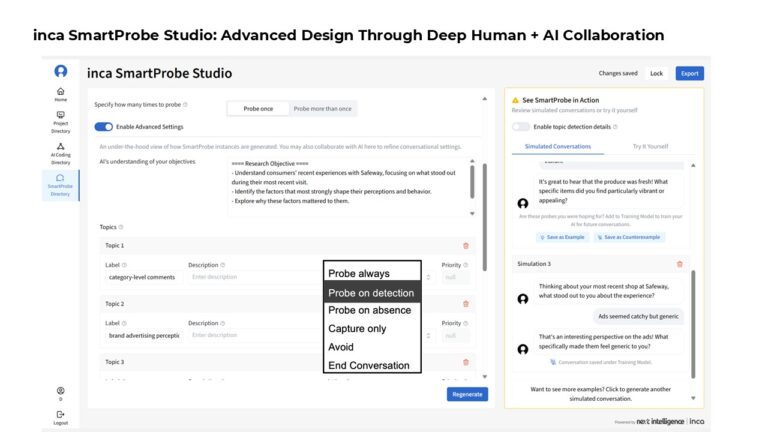Click scroll-down arrow of simulated conversations panel
Screen dimensions: 768x432
point(693,398)
